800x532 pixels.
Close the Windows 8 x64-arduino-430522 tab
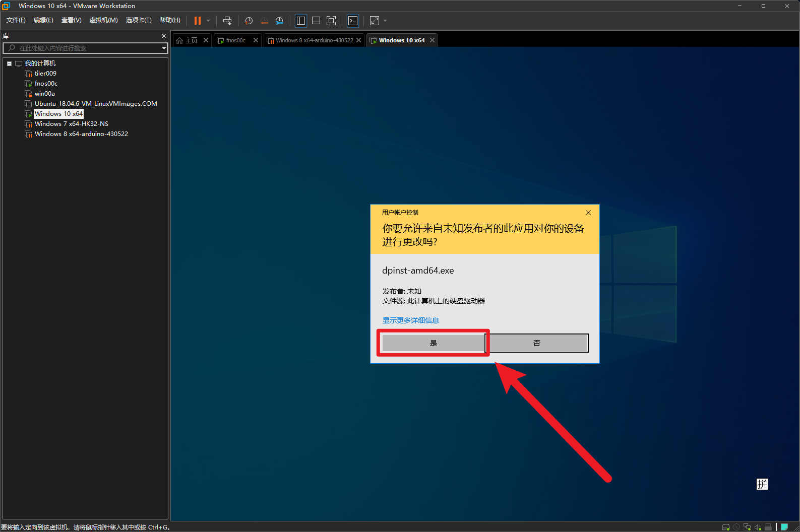click(358, 40)
